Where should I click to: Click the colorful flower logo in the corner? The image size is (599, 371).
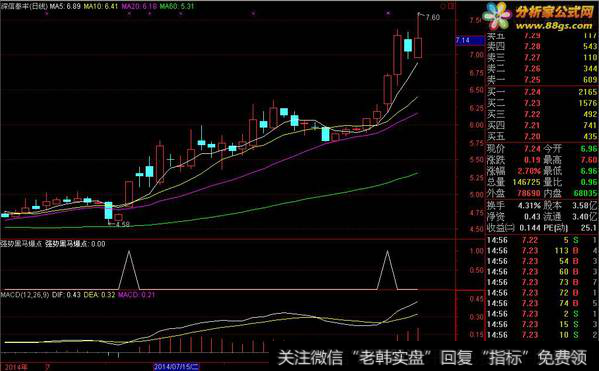click(x=497, y=16)
